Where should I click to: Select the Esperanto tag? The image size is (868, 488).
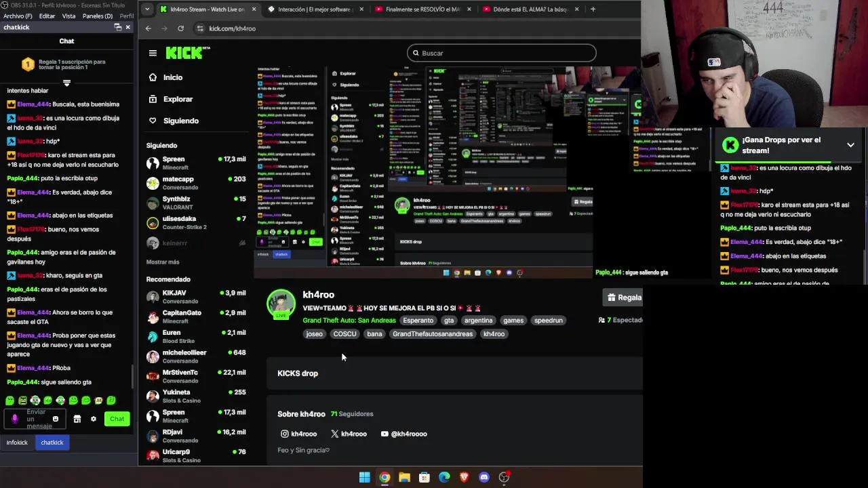[418, 321]
